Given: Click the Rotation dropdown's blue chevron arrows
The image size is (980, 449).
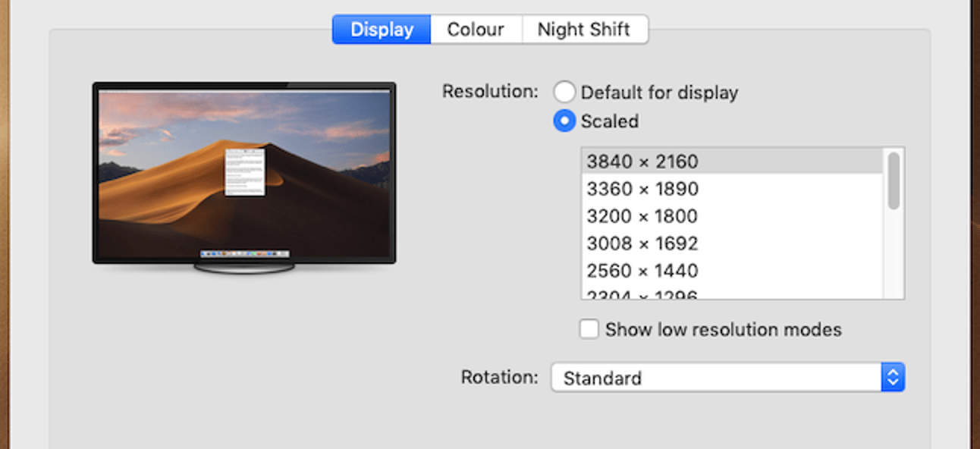Looking at the screenshot, I should click(894, 377).
